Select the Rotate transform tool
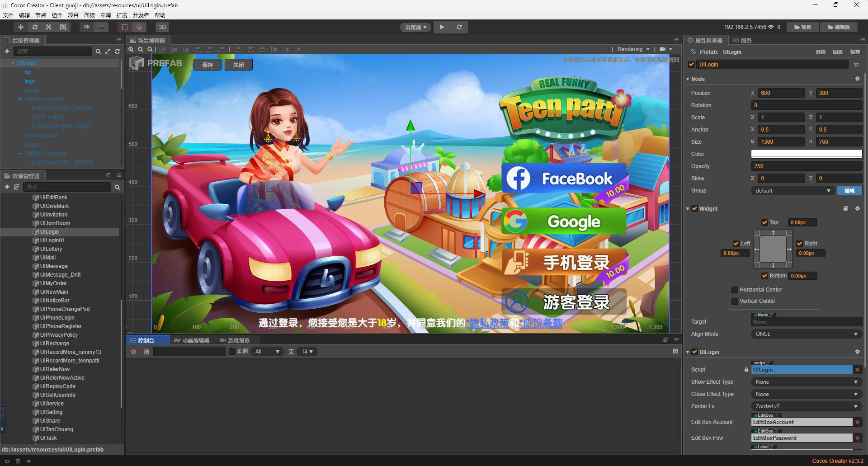 click(35, 27)
